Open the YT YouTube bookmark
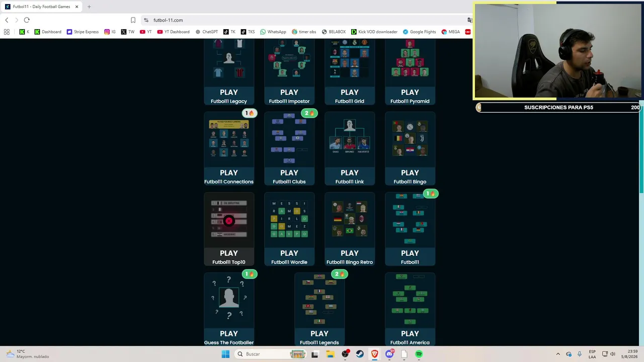 tap(146, 32)
